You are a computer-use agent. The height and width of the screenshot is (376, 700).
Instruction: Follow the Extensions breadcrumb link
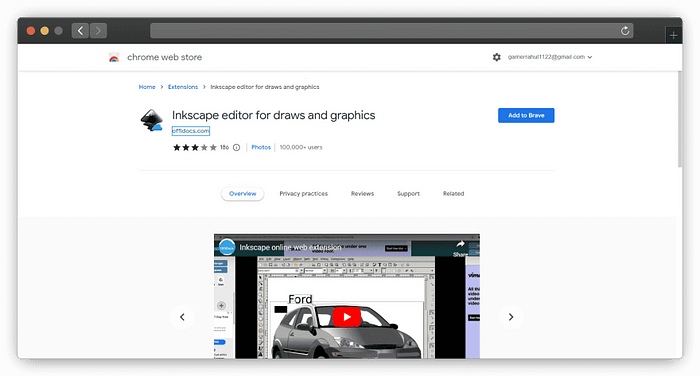(183, 87)
